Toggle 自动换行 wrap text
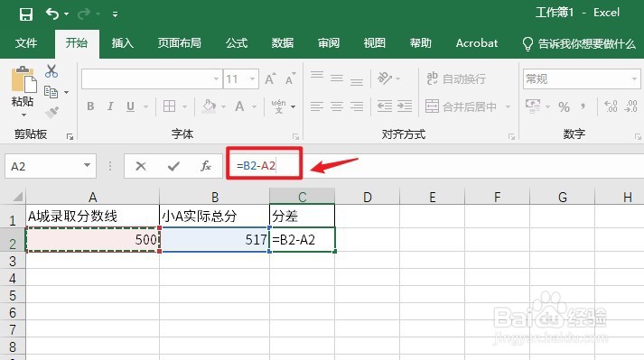Image resolution: width=644 pixels, height=360 pixels. tap(456, 78)
